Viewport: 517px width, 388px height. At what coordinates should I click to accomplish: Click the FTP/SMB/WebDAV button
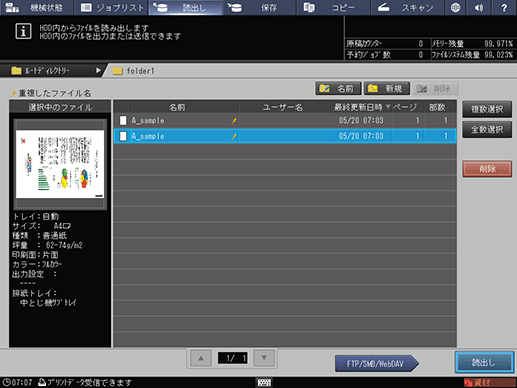pos(376,363)
